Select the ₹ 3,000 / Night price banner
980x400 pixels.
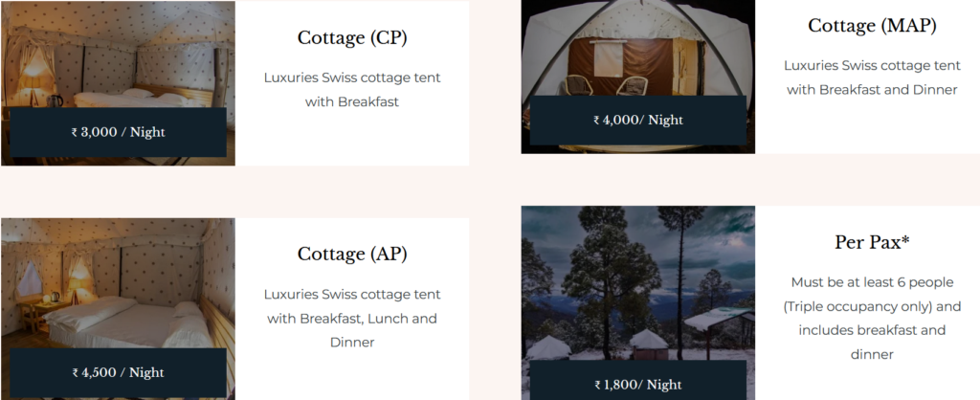tap(118, 132)
